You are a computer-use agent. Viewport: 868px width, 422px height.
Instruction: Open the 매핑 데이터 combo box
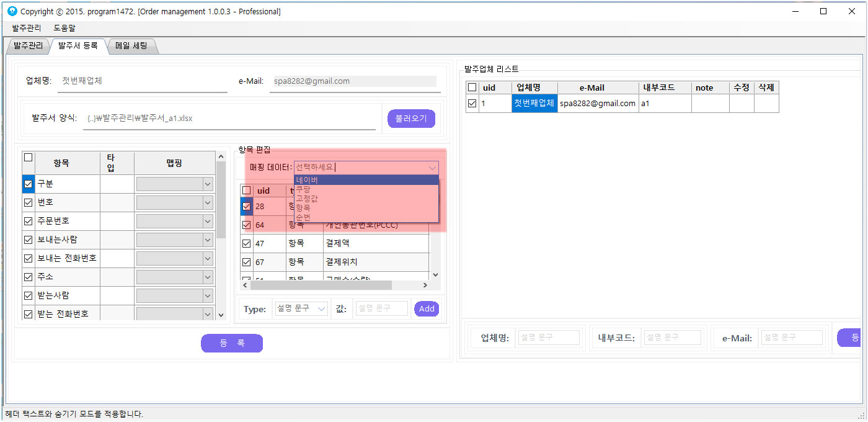366,168
